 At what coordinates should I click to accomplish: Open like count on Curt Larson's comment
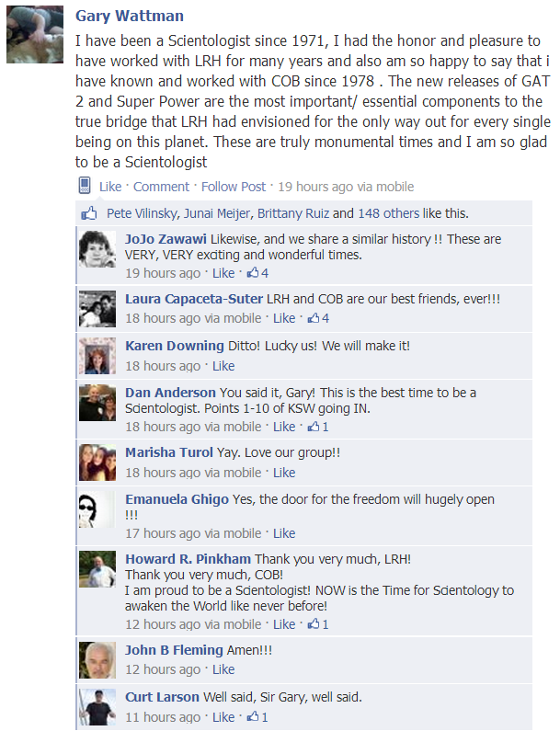(x=257, y=717)
